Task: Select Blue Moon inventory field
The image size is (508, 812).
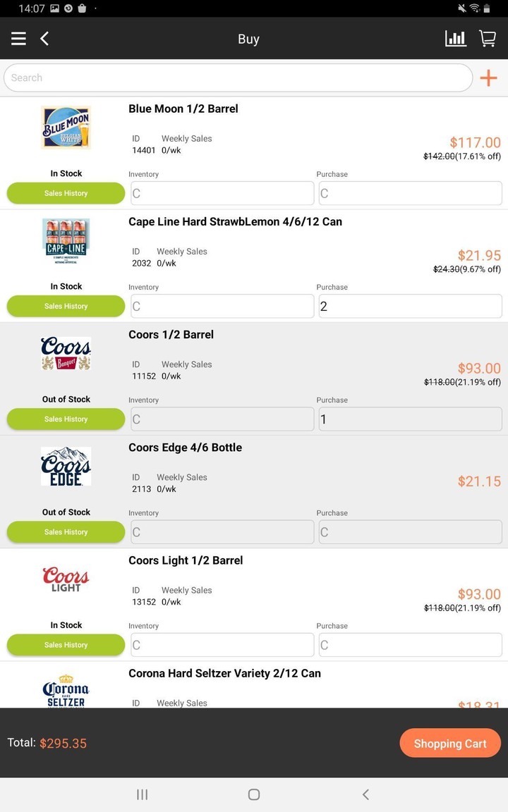Action: coord(222,193)
